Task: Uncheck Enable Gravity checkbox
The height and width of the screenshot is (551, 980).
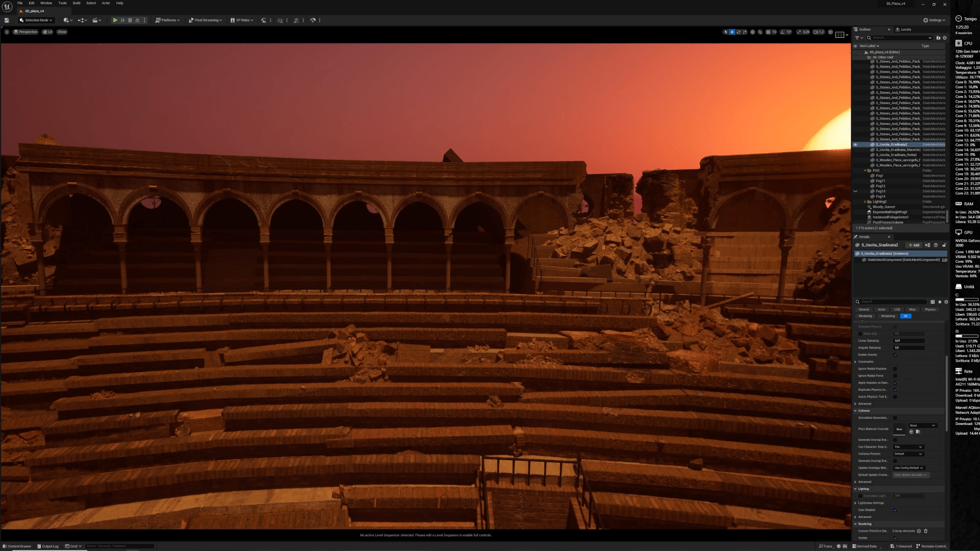Action: pos(895,355)
